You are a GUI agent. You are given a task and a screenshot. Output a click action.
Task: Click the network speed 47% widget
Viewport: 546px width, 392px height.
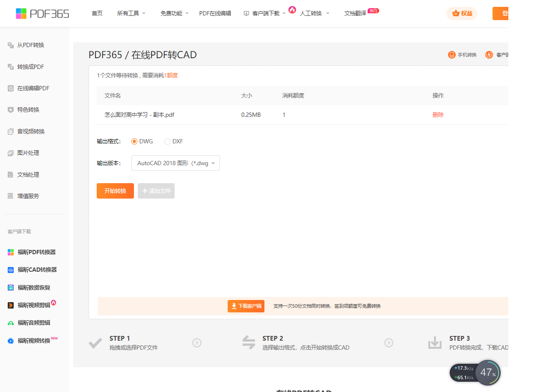click(x=475, y=373)
